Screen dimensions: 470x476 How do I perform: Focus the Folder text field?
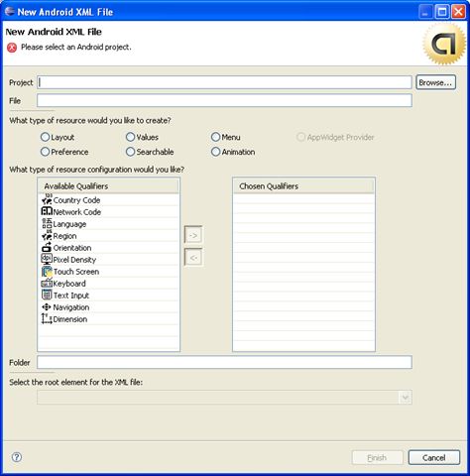click(224, 362)
